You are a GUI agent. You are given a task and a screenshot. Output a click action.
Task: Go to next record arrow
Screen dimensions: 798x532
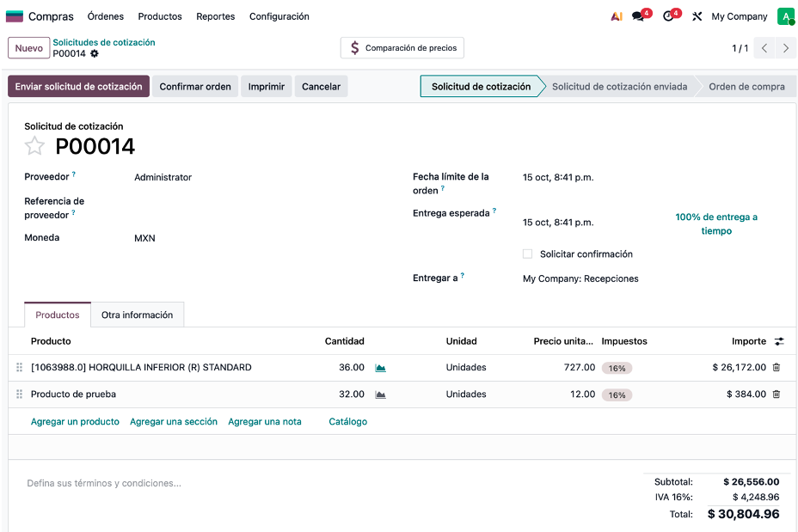tap(785, 48)
